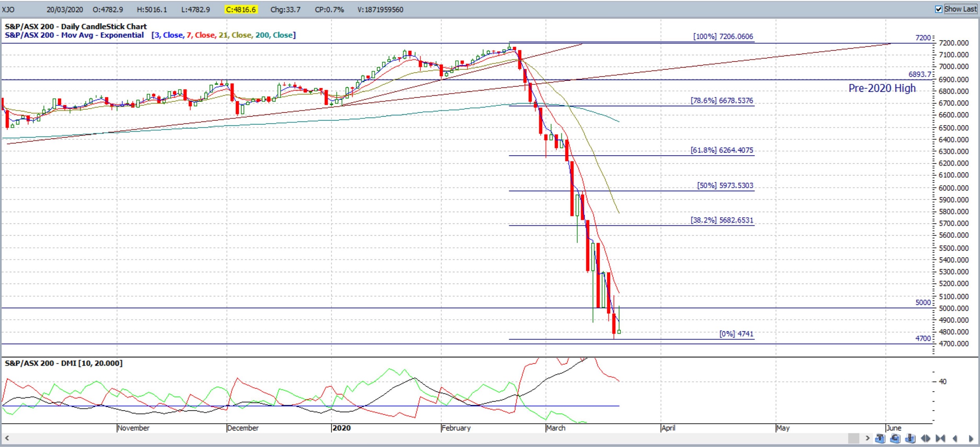This screenshot has width=980, height=447.
Task: Click the XJO ticker symbol in header
Action: click(x=8, y=9)
